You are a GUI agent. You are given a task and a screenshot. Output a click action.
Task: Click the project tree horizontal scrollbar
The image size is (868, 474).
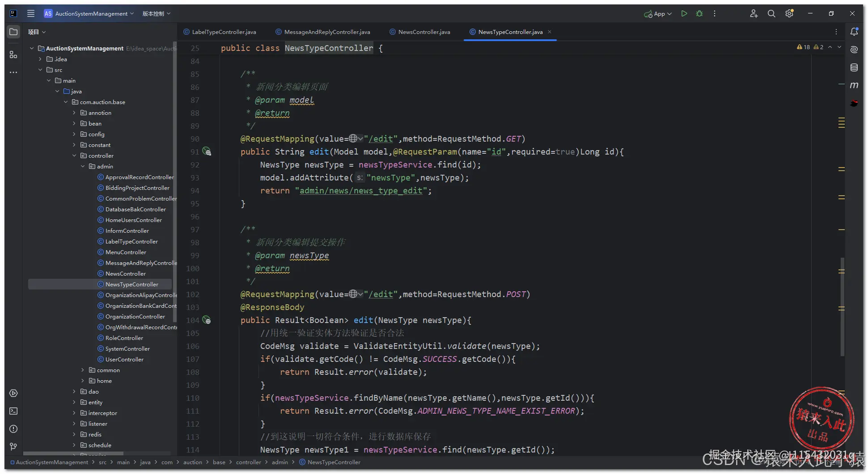(73, 453)
